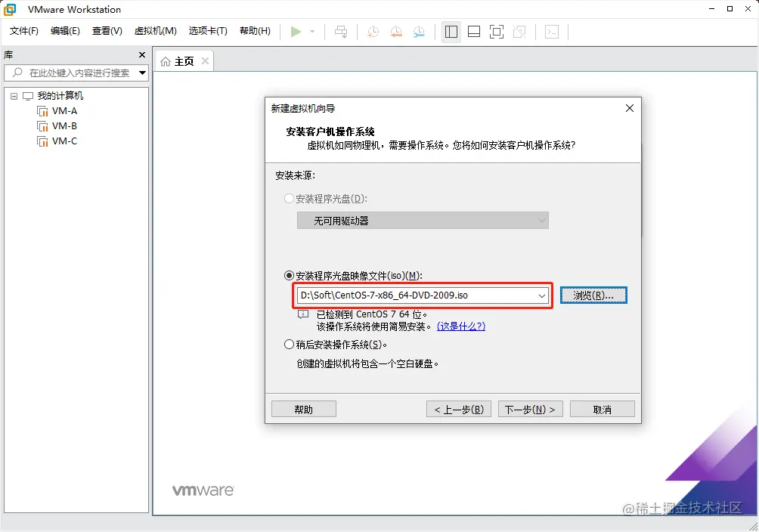Close the 库 library panel
759x532 pixels.
click(x=142, y=54)
